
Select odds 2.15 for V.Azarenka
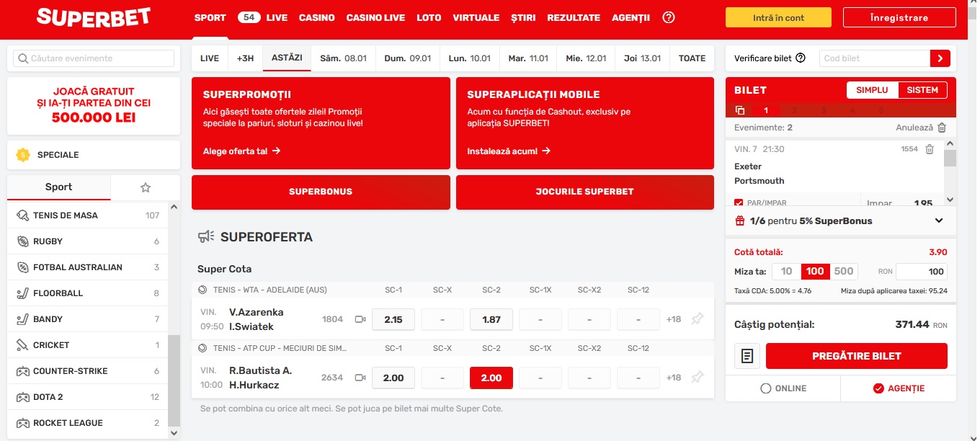click(x=393, y=319)
